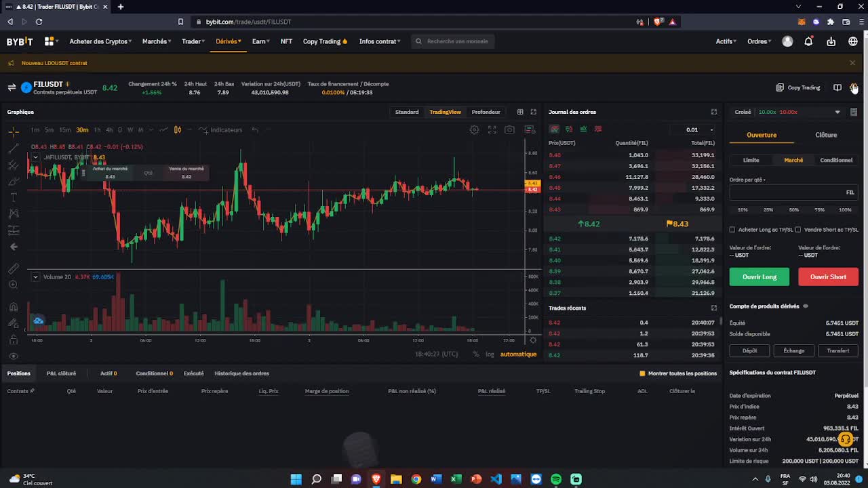The image size is (868, 488).
Task: Select the prediction and measurement tool
Action: click(14, 230)
